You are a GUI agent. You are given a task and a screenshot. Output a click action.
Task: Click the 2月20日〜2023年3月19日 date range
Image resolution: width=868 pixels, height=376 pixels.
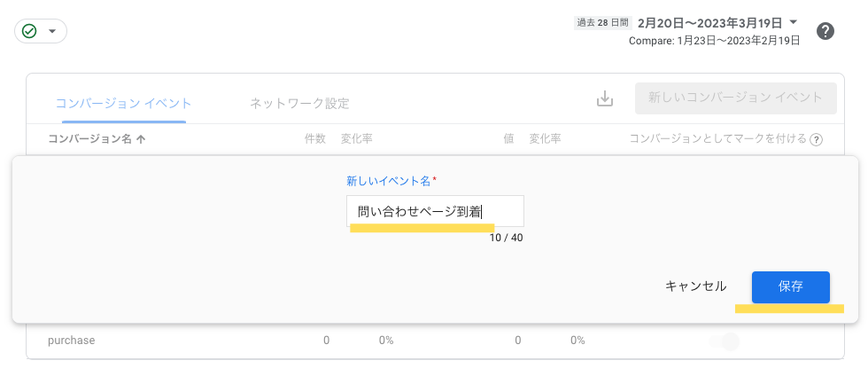[x=709, y=22]
